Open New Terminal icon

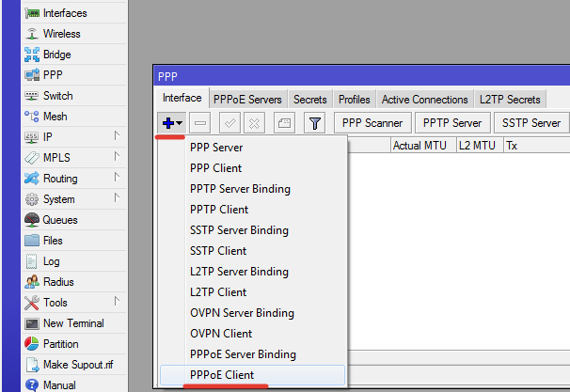pyautogui.click(x=32, y=323)
